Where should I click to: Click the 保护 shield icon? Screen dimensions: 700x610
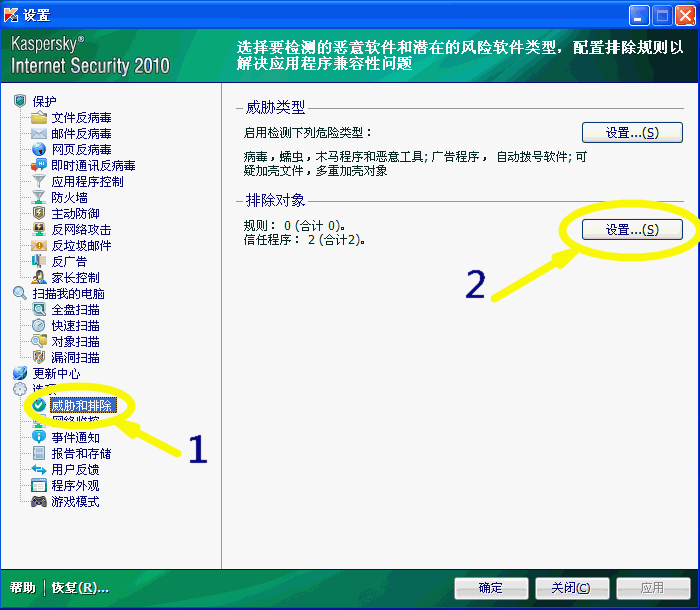20,101
